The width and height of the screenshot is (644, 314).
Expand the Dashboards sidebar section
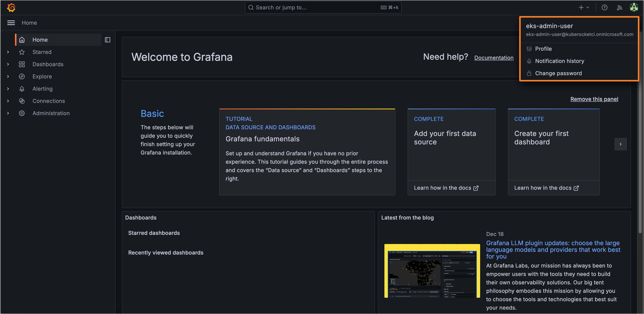point(8,64)
